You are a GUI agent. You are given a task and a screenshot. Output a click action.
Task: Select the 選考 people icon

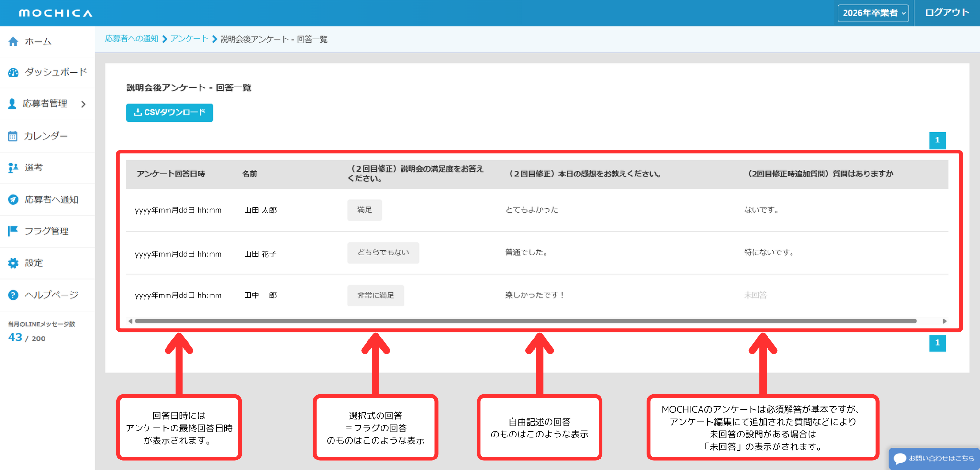point(13,168)
